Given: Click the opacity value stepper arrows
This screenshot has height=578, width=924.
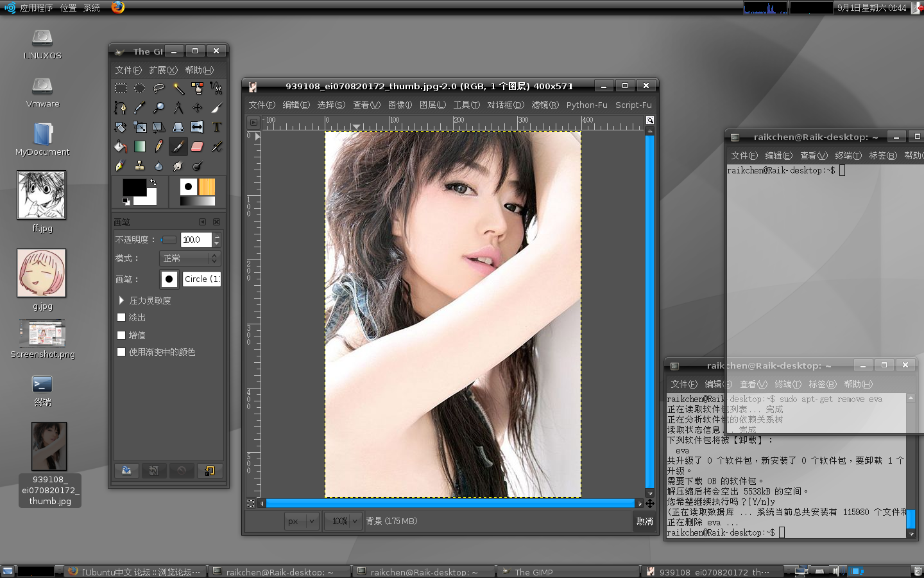Looking at the screenshot, I should [x=217, y=240].
